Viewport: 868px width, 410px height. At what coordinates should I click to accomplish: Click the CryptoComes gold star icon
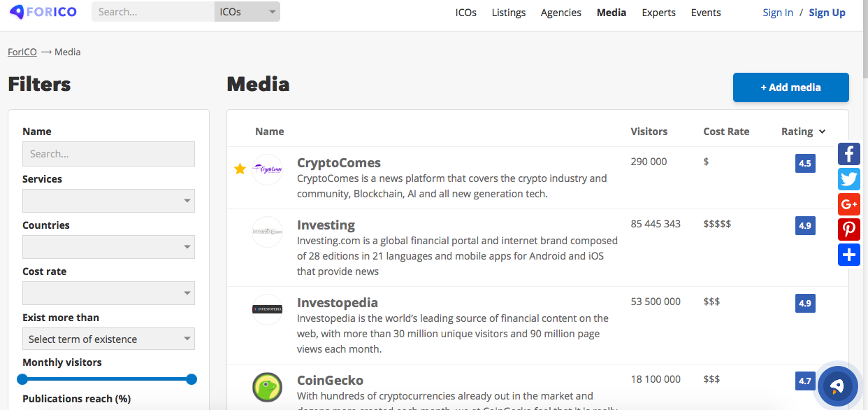(240, 169)
